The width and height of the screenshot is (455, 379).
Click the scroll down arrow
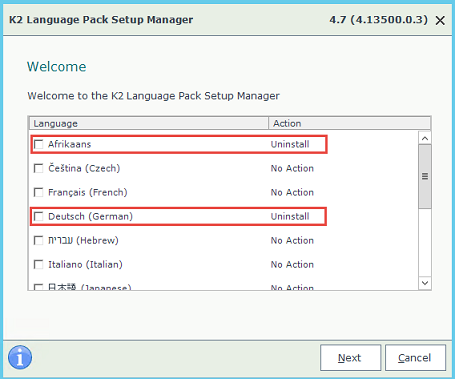tap(425, 283)
